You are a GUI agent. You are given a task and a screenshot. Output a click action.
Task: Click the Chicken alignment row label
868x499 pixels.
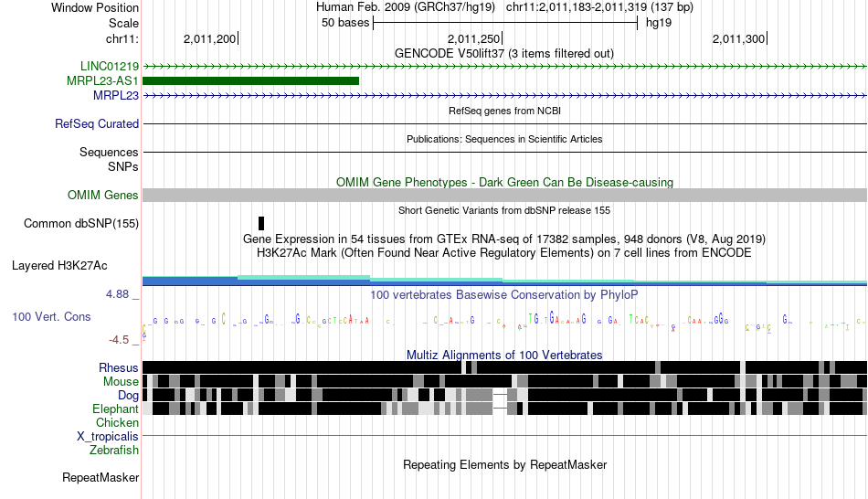[x=117, y=422]
